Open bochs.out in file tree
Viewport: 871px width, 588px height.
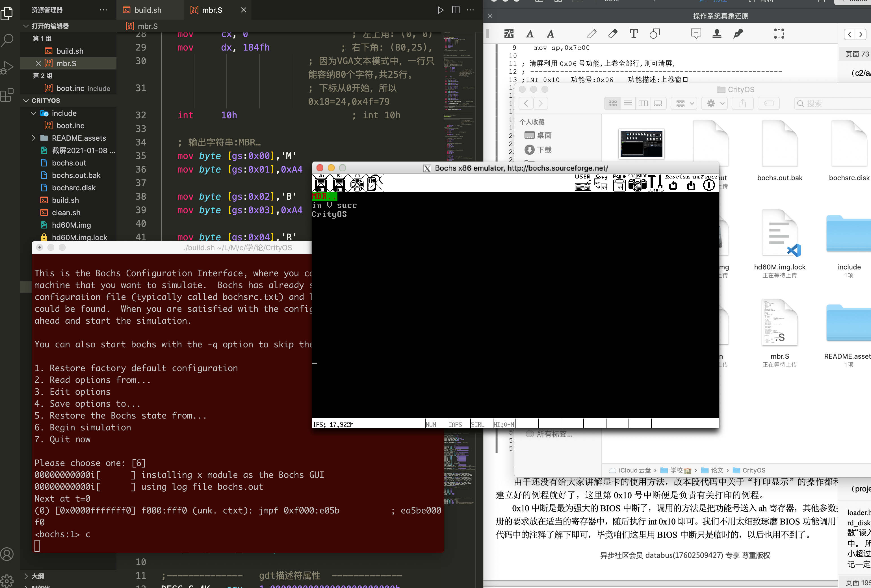coord(68,163)
